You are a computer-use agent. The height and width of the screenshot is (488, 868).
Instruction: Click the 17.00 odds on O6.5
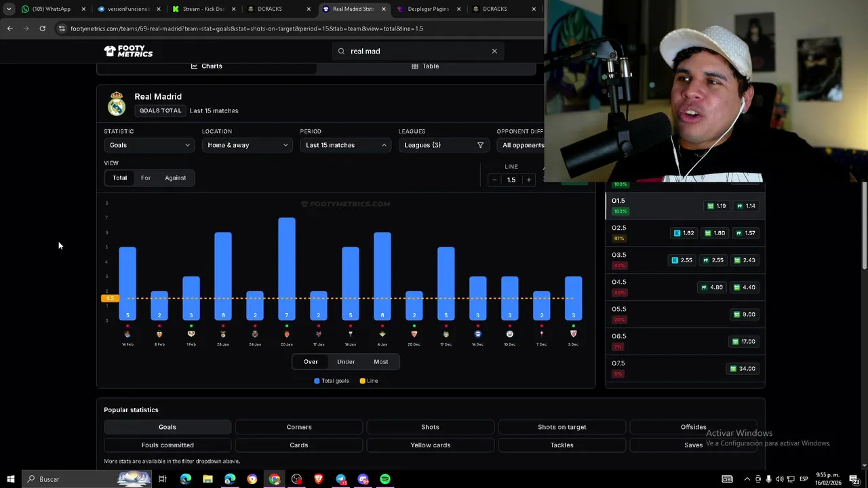[743, 342]
